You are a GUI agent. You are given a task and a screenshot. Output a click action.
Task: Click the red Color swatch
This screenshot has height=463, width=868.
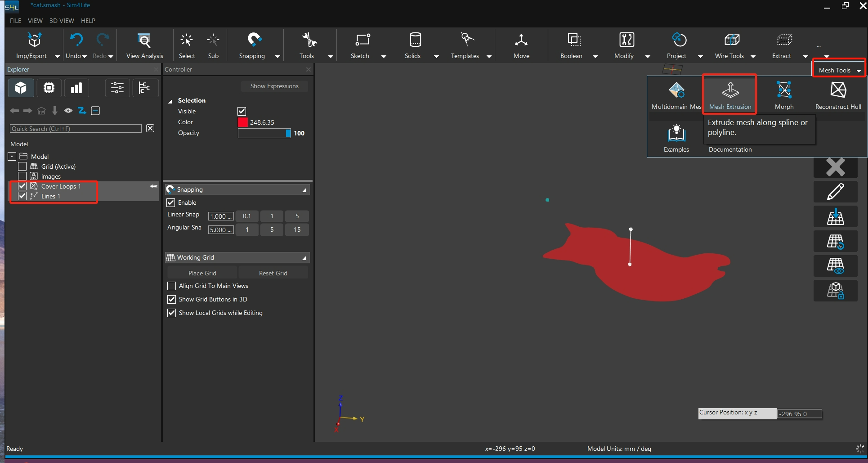[x=243, y=122]
